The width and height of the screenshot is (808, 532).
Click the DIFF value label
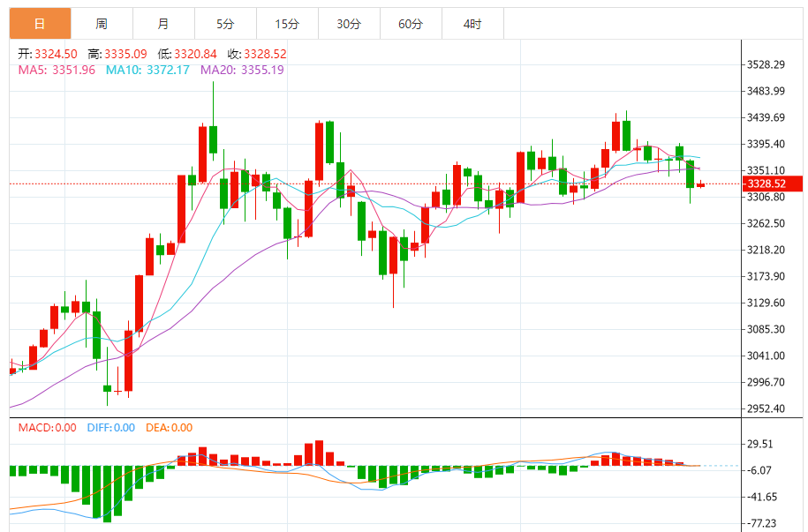(x=110, y=428)
